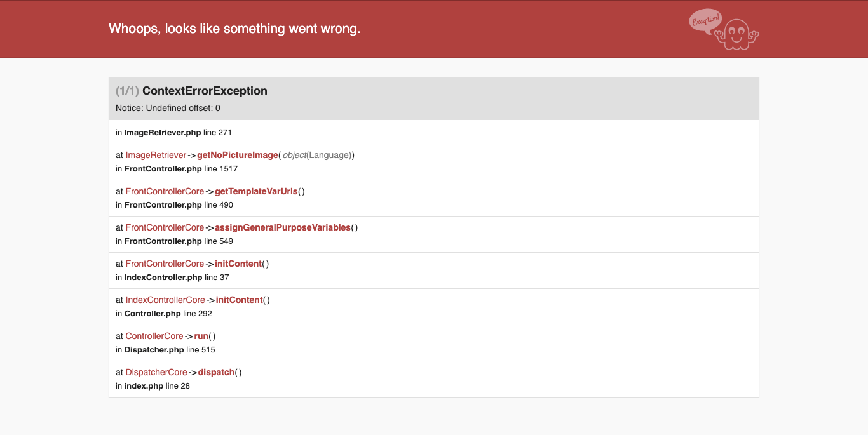The width and height of the screenshot is (868, 435).
Task: Click the getTemplateVarUrls method name
Action: point(256,191)
